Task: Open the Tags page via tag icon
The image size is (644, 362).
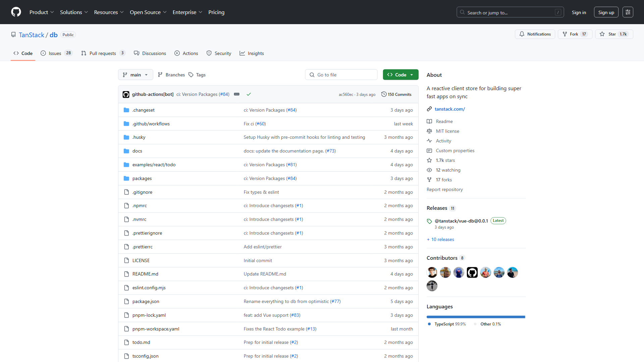Action: (x=191, y=75)
